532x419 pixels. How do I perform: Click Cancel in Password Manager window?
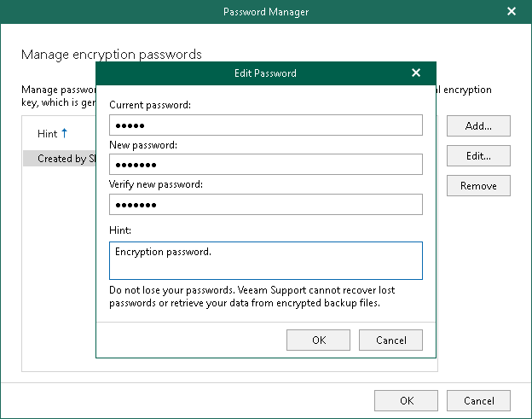click(x=478, y=400)
